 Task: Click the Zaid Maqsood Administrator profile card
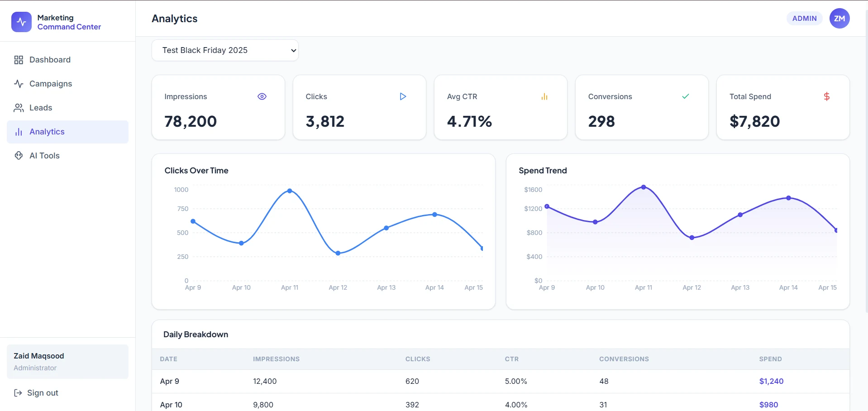(67, 362)
